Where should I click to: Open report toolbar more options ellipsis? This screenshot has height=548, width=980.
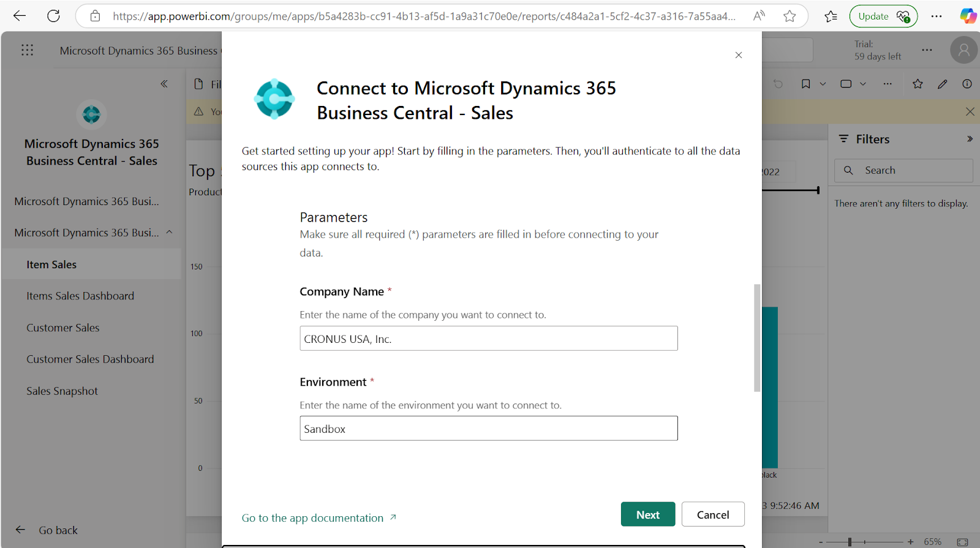888,84
